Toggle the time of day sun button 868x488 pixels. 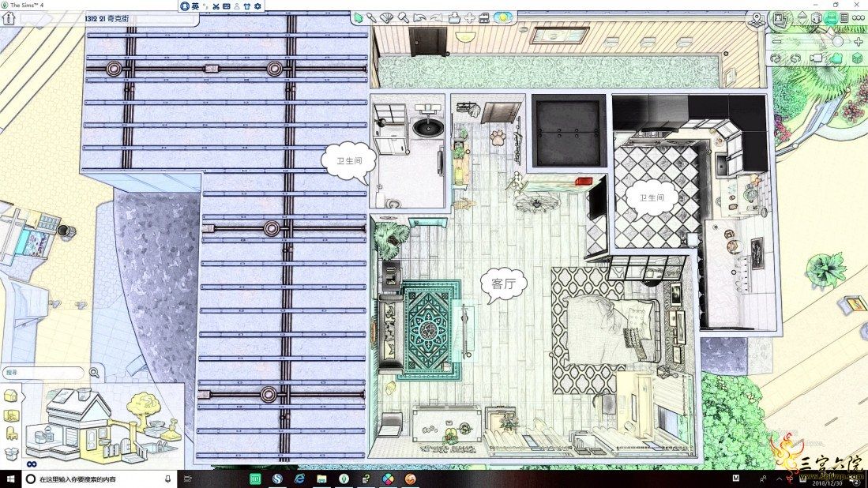coord(503,17)
